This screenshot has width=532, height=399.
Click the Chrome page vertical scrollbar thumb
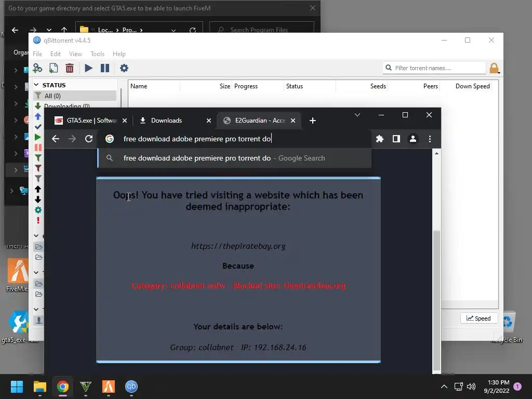(436, 301)
